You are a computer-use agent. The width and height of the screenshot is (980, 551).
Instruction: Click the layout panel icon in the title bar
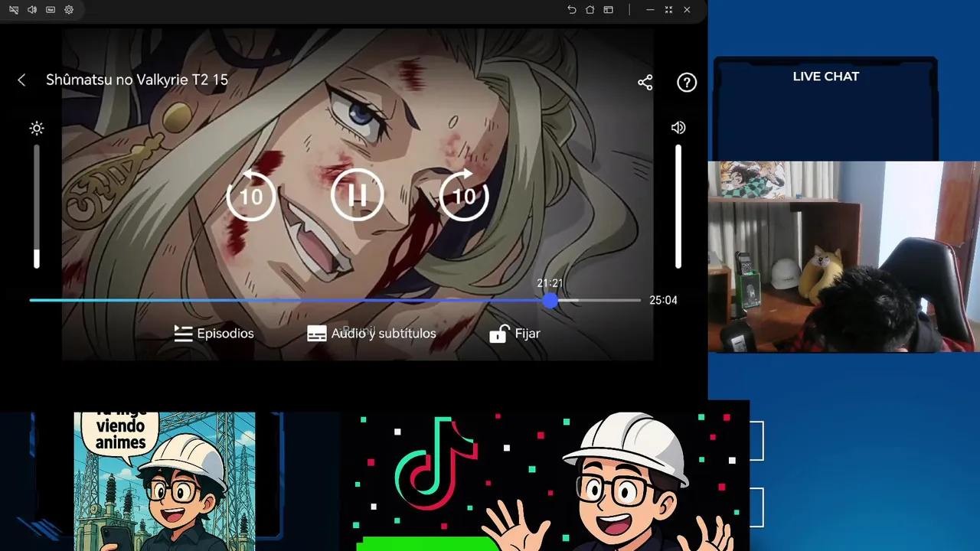(x=608, y=10)
